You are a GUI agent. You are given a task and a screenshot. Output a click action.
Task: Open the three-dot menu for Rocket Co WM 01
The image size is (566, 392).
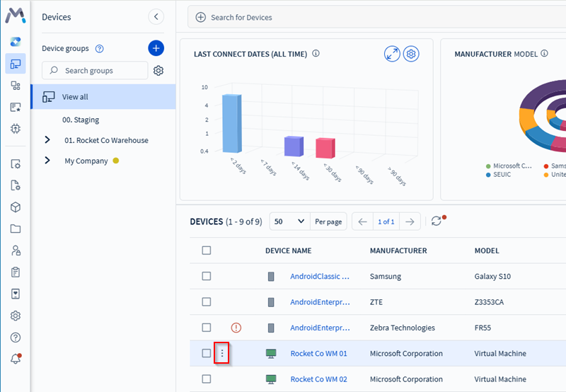point(222,353)
